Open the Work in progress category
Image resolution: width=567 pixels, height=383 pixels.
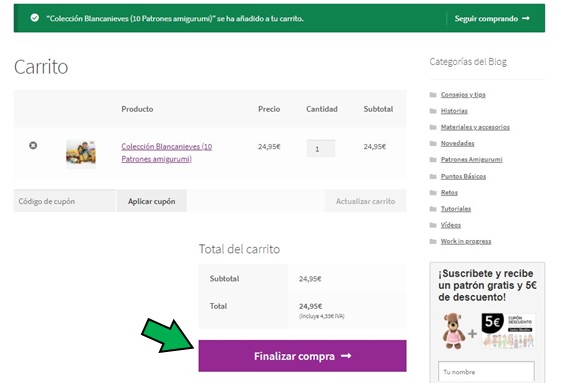(x=466, y=241)
